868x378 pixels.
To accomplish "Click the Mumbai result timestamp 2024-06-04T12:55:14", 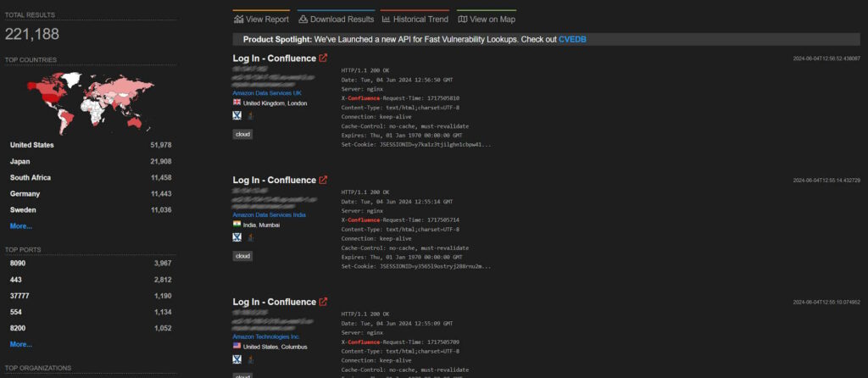I will click(x=826, y=180).
